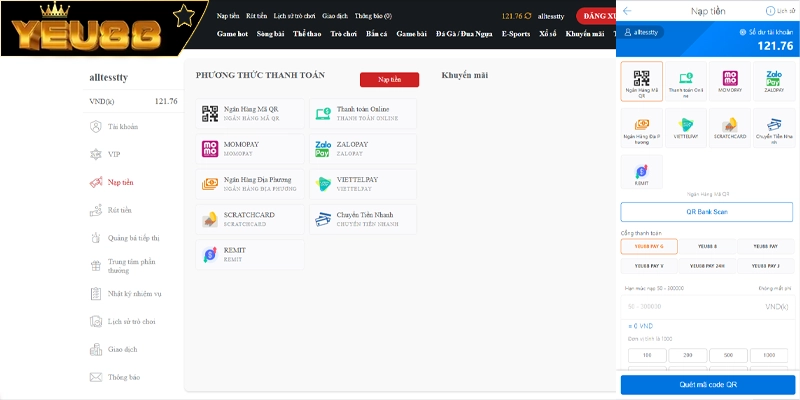The image size is (800, 400).
Task: Tap Chuyển Tiền Nhanh tile in mobile panel
Action: click(x=774, y=128)
